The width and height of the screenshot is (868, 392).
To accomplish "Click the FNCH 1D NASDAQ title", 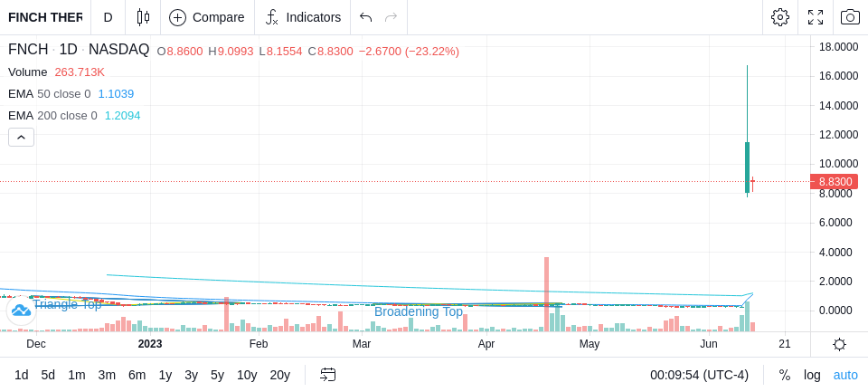I will 79,50.
